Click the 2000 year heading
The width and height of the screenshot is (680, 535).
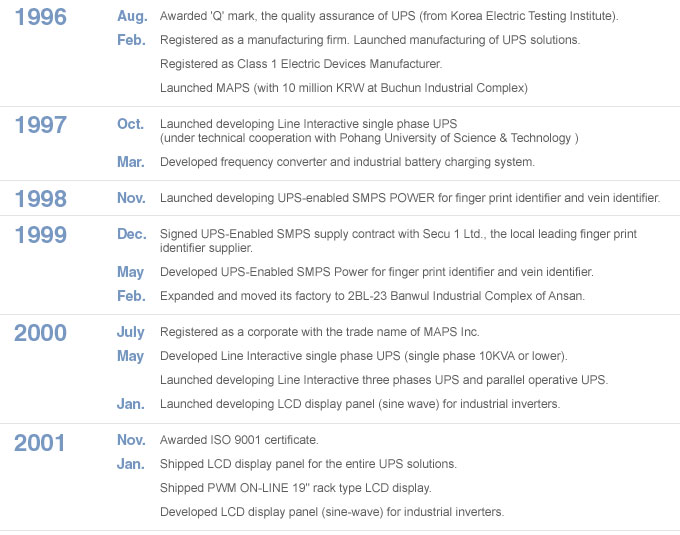click(x=40, y=333)
